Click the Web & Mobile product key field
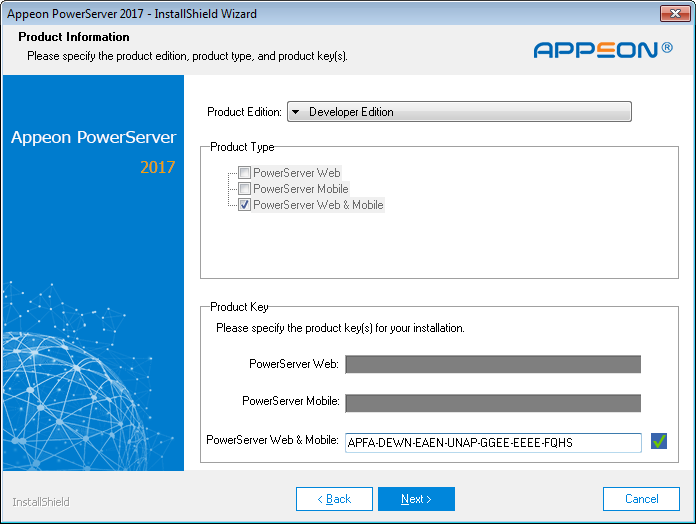Image resolution: width=696 pixels, height=524 pixels. click(493, 442)
